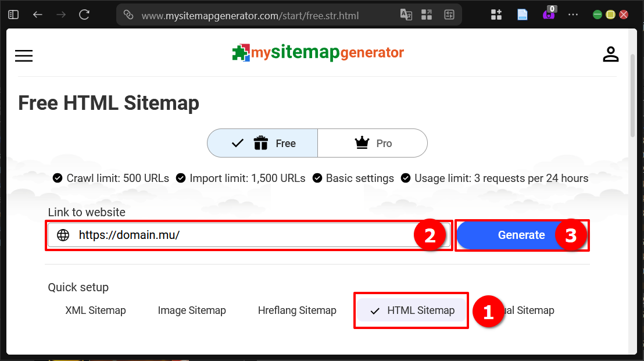Select XML Sitemap option
The height and width of the screenshot is (361, 644).
coord(95,310)
